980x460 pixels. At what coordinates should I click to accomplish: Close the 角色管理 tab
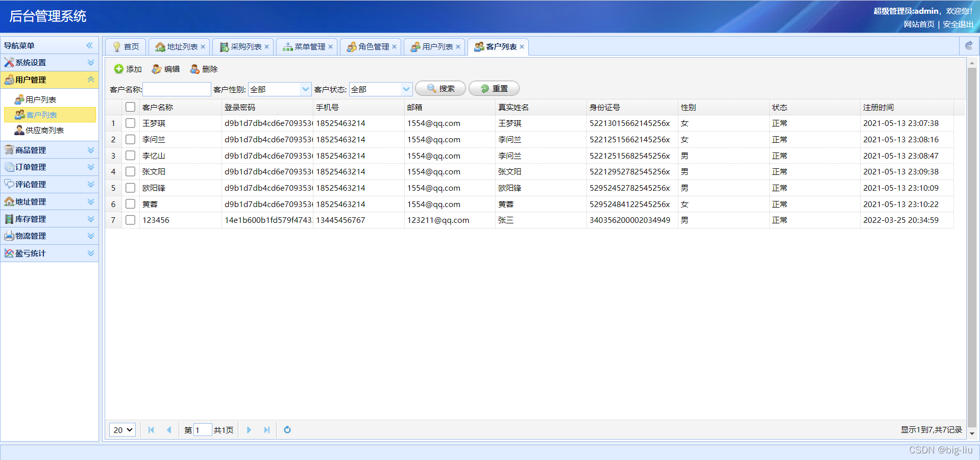click(394, 47)
